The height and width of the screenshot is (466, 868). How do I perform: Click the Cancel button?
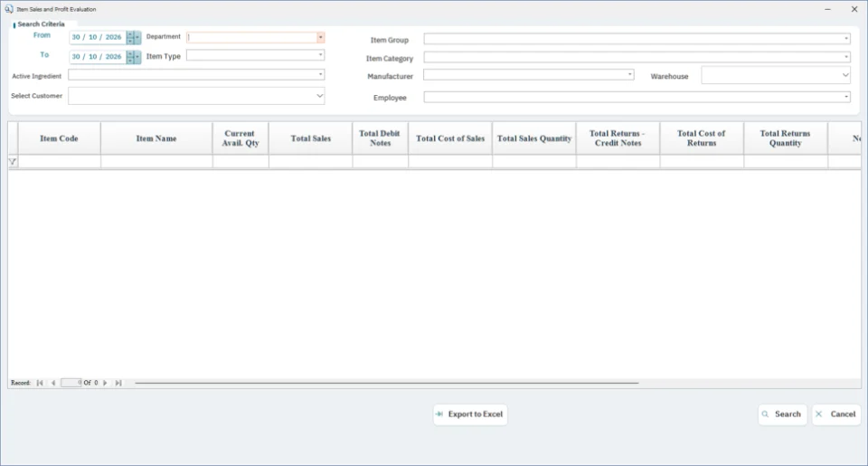click(835, 414)
